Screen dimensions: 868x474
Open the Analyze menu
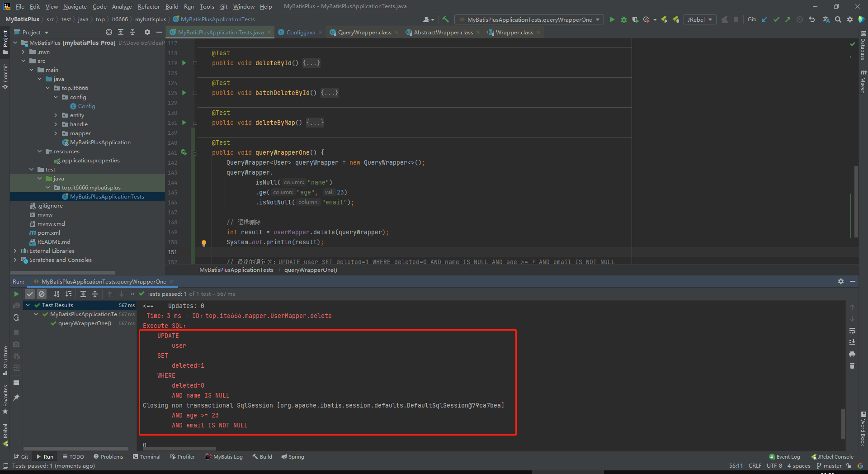coord(122,6)
